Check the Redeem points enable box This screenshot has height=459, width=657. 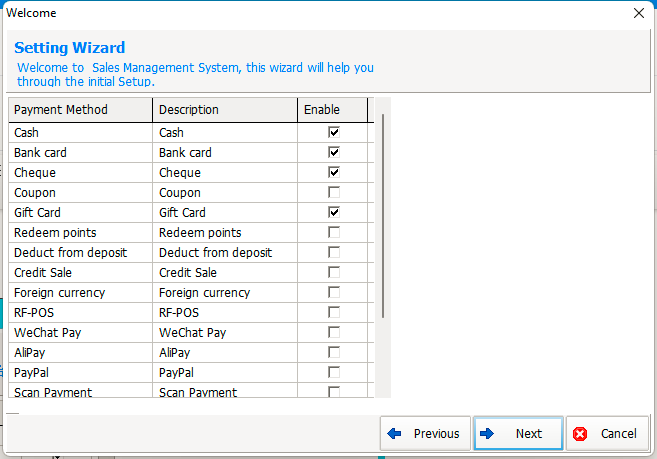pyautogui.click(x=334, y=232)
